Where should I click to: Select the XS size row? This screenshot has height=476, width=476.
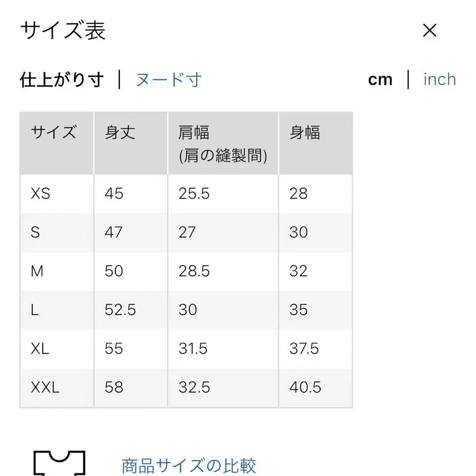(x=41, y=194)
